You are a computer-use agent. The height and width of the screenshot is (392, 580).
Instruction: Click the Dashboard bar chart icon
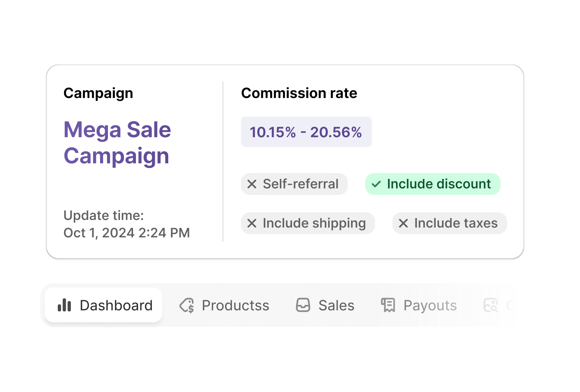(x=64, y=305)
